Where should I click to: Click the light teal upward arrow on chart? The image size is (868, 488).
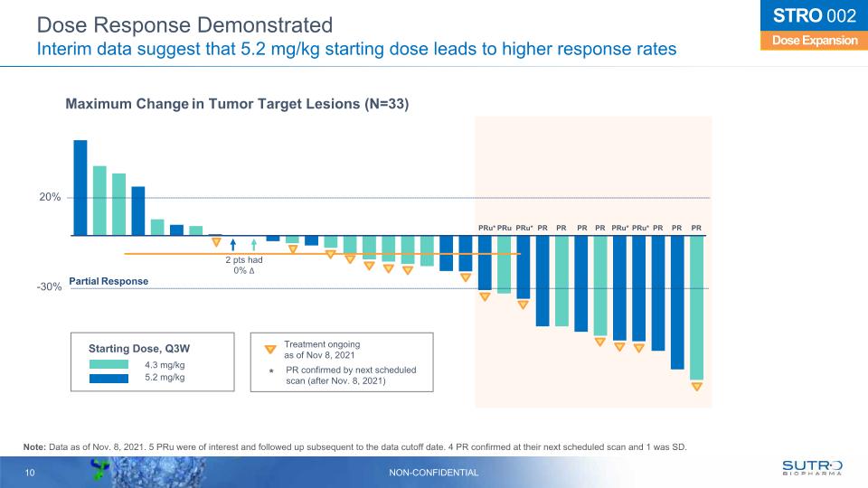click(x=254, y=244)
